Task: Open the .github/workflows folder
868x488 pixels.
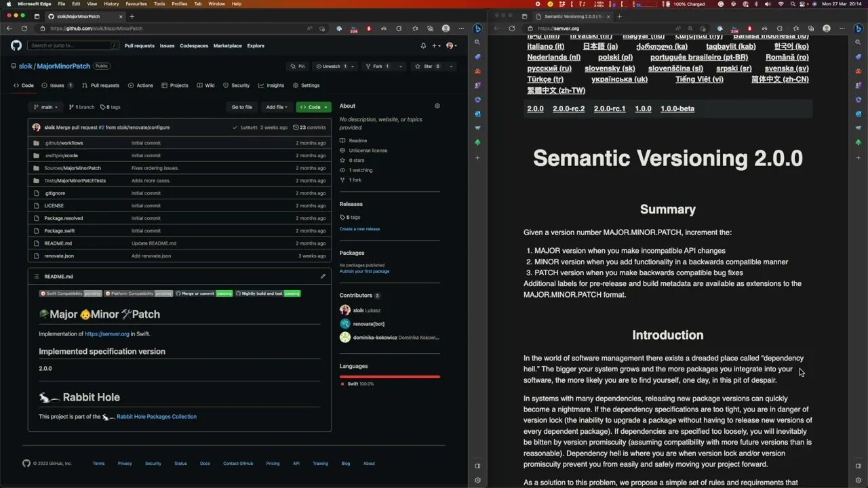Action: 64,143
